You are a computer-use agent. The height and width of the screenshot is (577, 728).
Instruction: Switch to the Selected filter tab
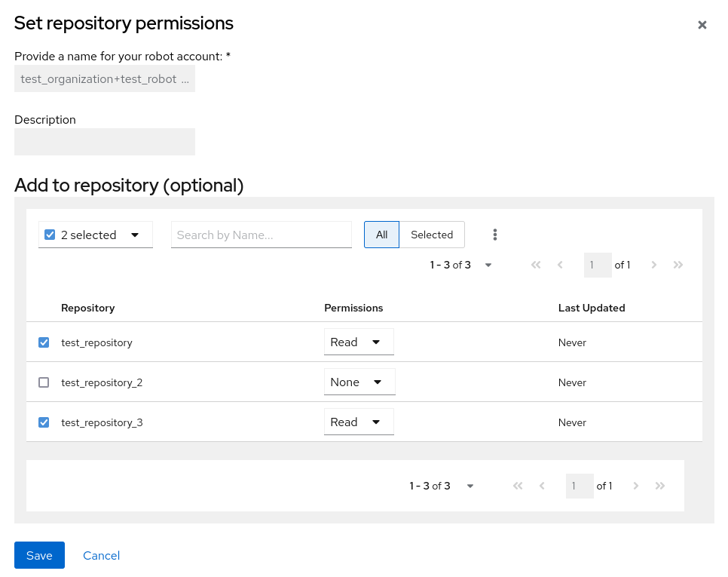pyautogui.click(x=431, y=235)
